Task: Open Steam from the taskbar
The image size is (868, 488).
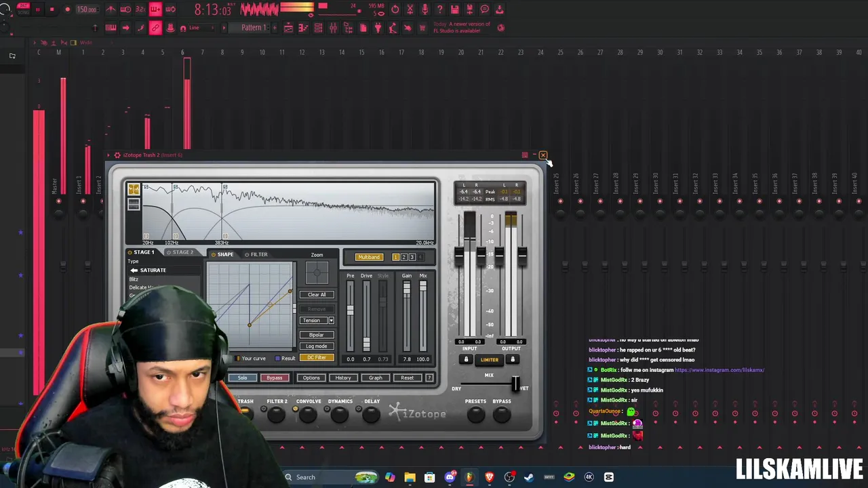Action: tap(529, 477)
